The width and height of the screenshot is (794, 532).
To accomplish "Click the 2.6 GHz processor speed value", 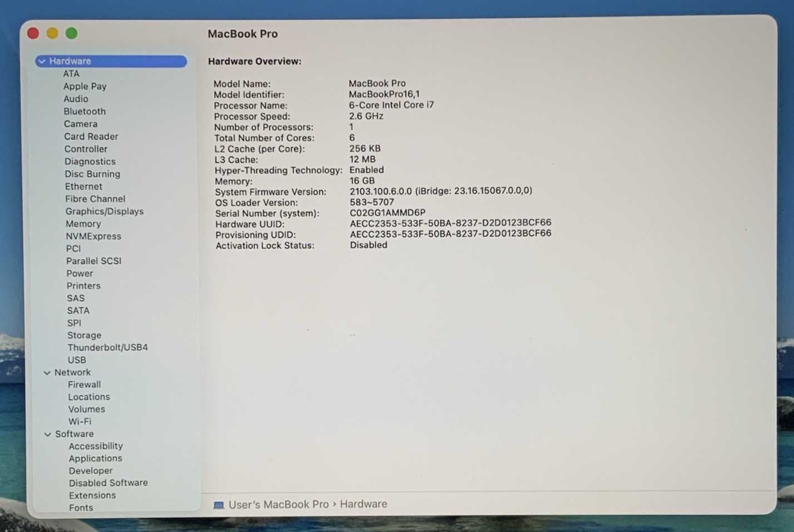I will (x=366, y=116).
